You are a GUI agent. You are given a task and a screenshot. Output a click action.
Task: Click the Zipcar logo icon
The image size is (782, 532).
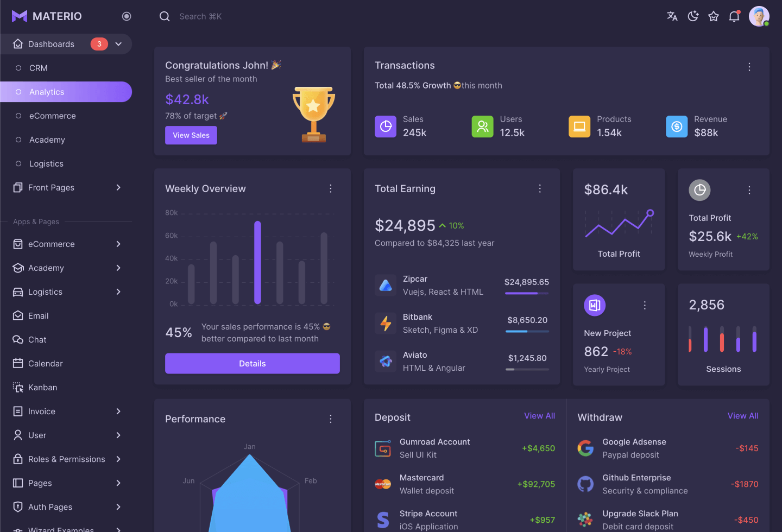[386, 285]
